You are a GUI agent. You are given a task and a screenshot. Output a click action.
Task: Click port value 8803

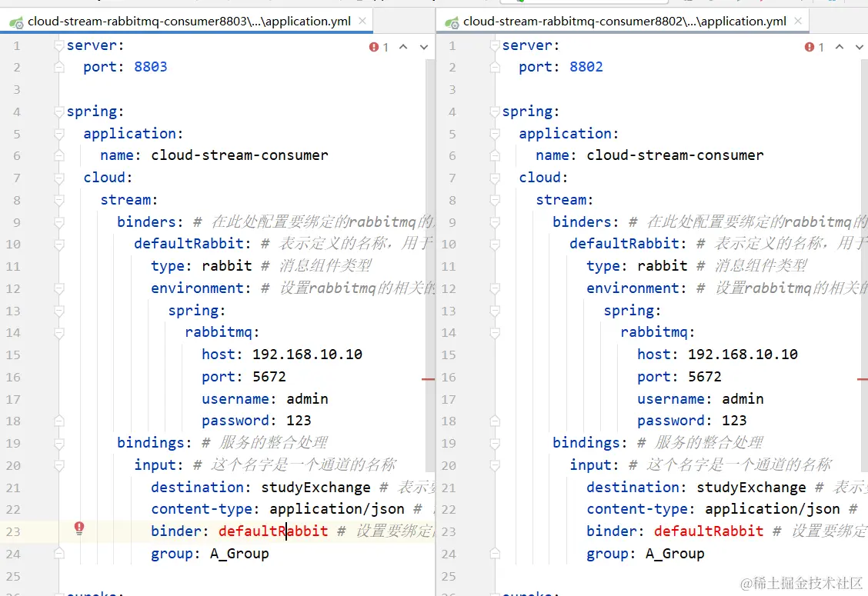(151, 67)
